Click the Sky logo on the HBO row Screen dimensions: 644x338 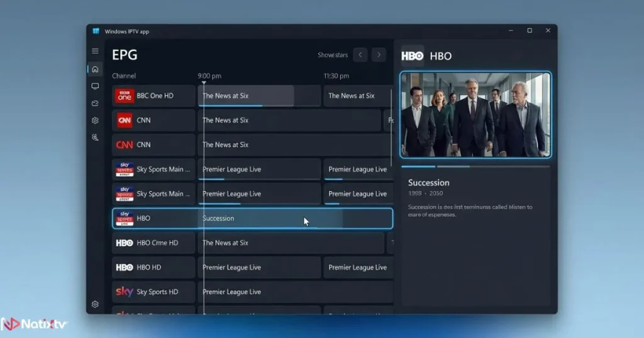pos(125,218)
